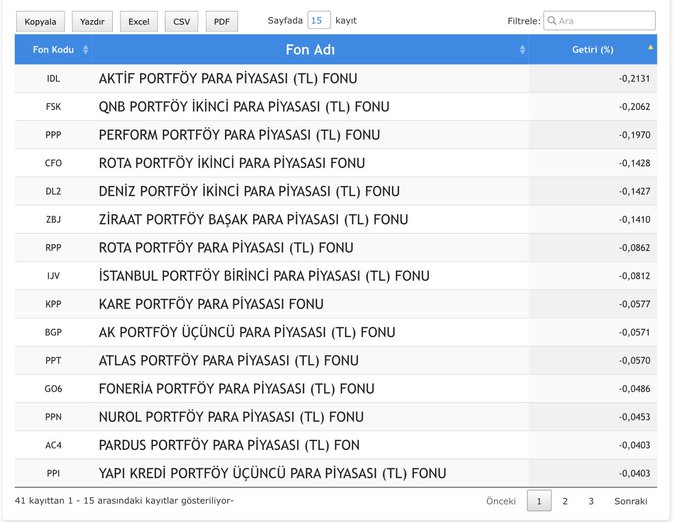
Task: Click ATLAS PORTFÖY PARA PİYASASI fund name
Action: tap(229, 360)
